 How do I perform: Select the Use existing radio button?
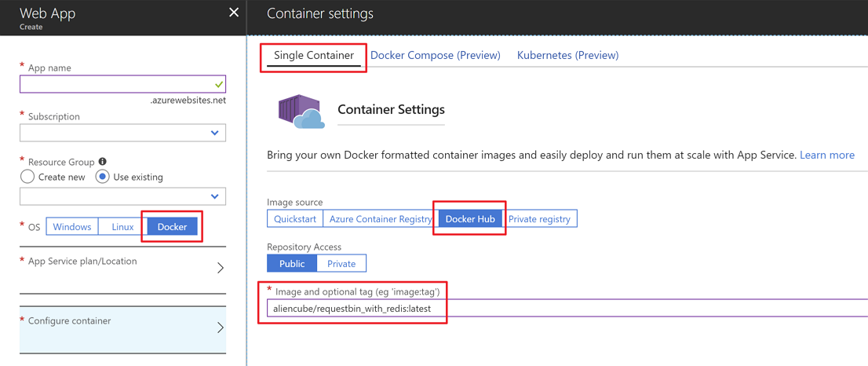point(101,178)
